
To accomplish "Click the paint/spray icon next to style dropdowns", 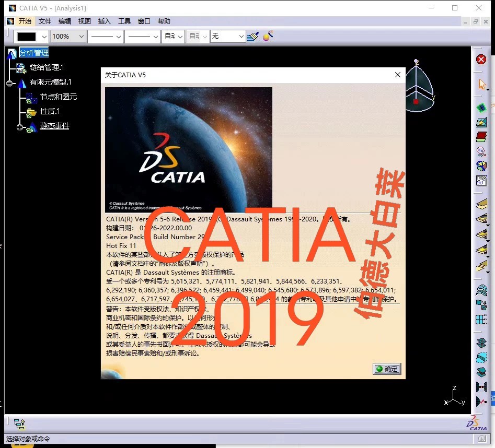I will (x=268, y=36).
